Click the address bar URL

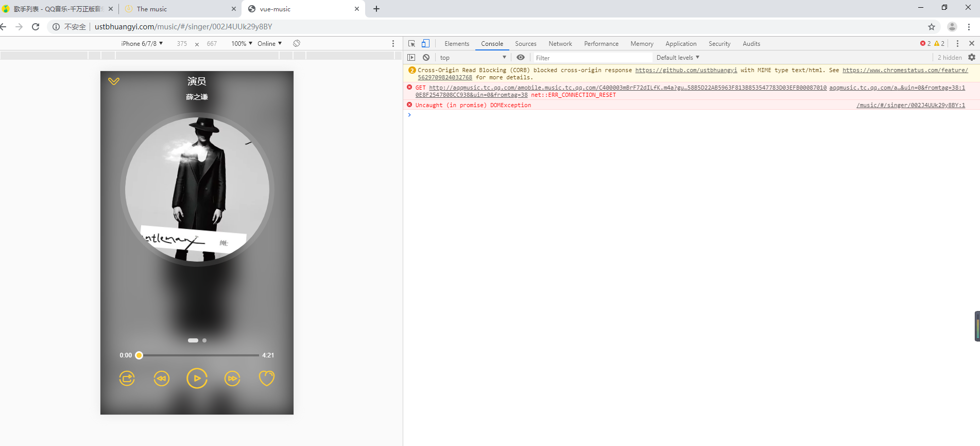[183, 27]
